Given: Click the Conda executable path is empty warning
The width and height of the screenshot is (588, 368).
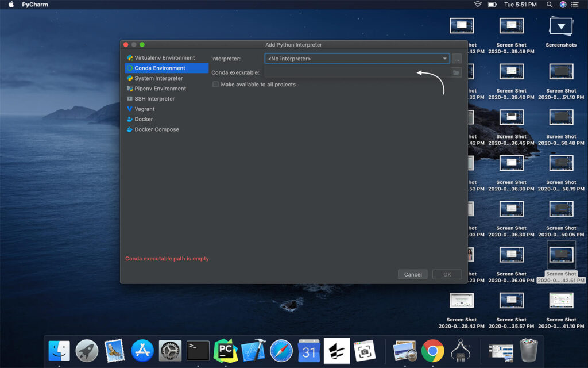Looking at the screenshot, I should coord(167,259).
